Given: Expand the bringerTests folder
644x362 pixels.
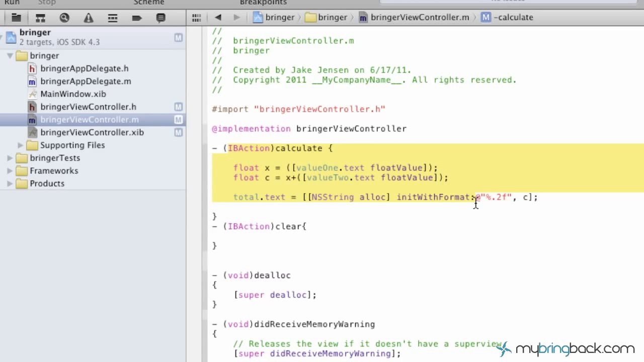Looking at the screenshot, I should [10, 158].
